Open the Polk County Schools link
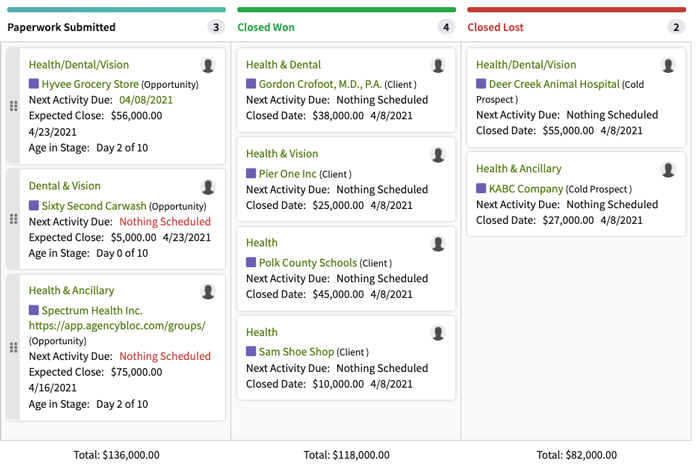The height and width of the screenshot is (468, 700). point(308,263)
